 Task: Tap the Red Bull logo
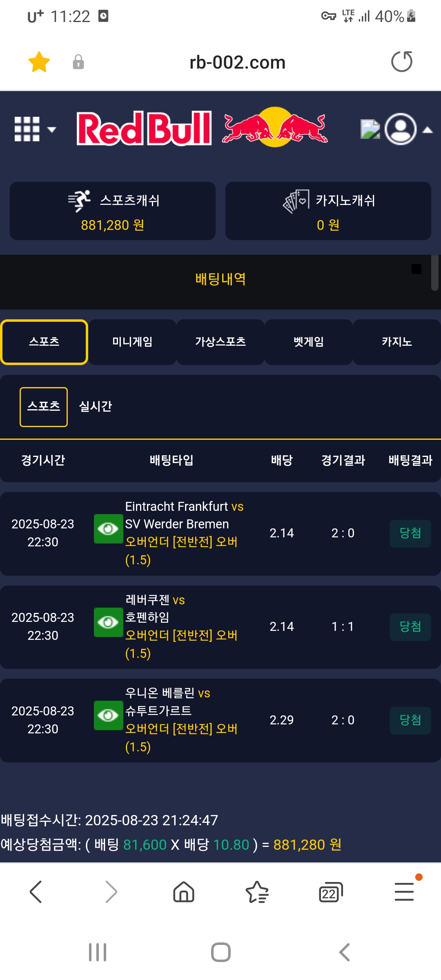tap(203, 128)
